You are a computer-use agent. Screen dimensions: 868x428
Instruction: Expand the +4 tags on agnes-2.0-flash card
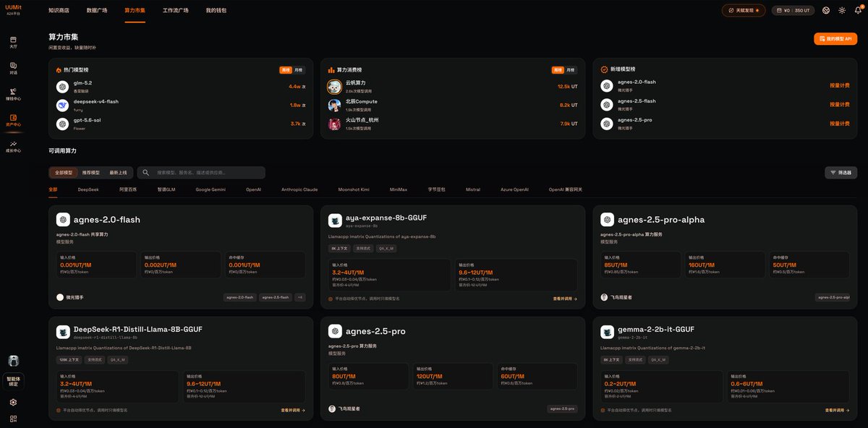299,297
